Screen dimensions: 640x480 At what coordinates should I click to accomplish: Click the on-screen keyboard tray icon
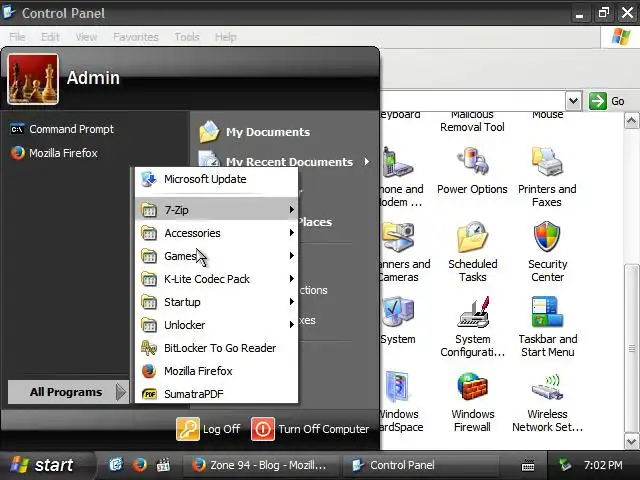pyautogui.click(x=528, y=465)
